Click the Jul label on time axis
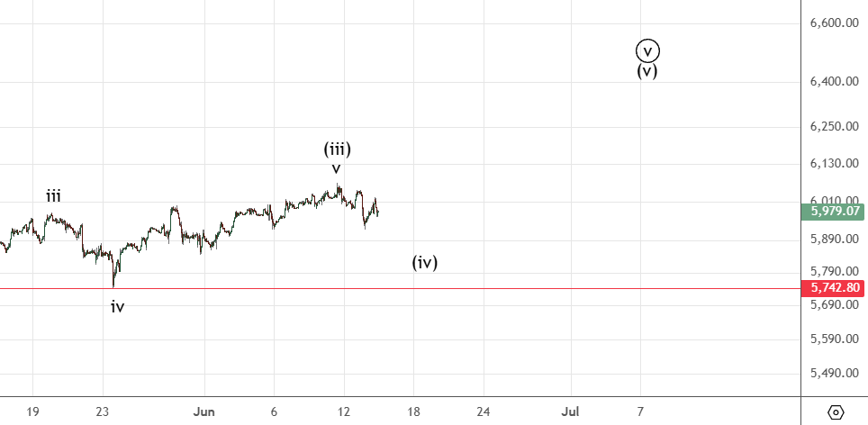This screenshot has height=425, width=868. 571,410
